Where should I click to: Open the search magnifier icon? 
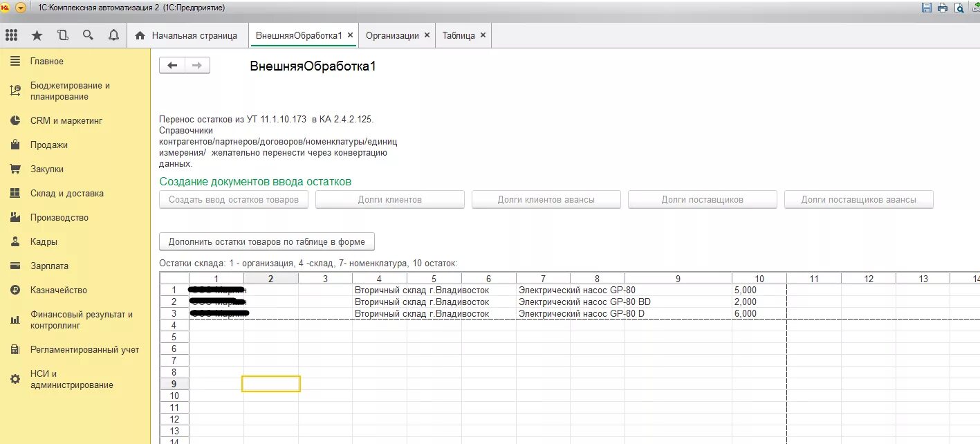(x=88, y=35)
